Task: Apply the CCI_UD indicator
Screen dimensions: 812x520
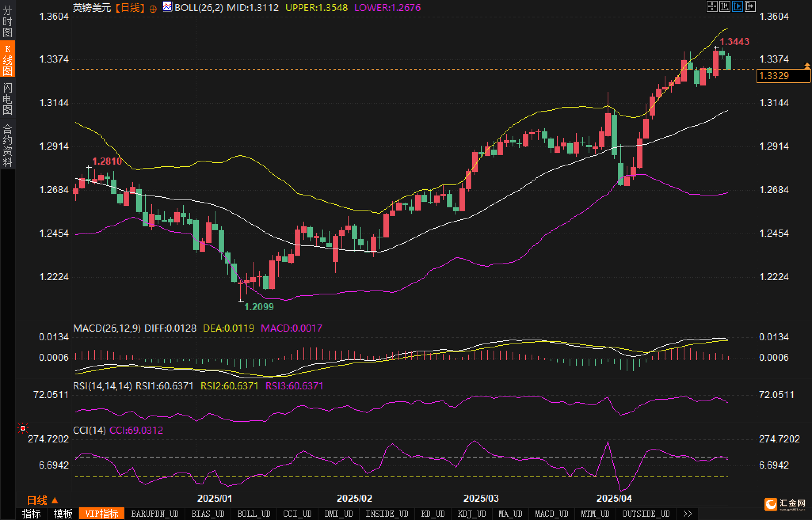Action: [x=297, y=514]
